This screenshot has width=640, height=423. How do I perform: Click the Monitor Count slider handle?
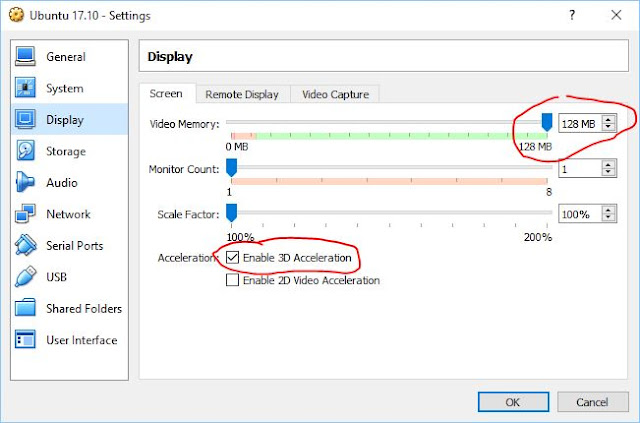(231, 168)
